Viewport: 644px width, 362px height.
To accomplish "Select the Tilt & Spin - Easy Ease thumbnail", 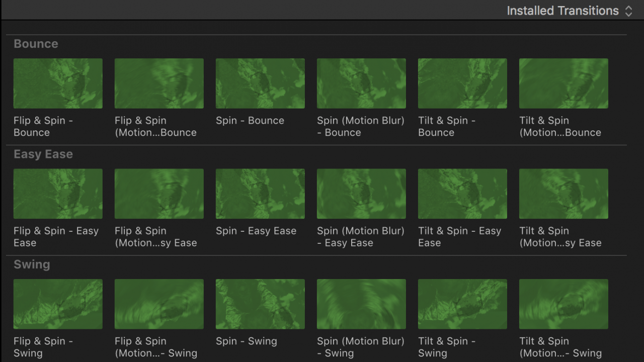I will (462, 194).
